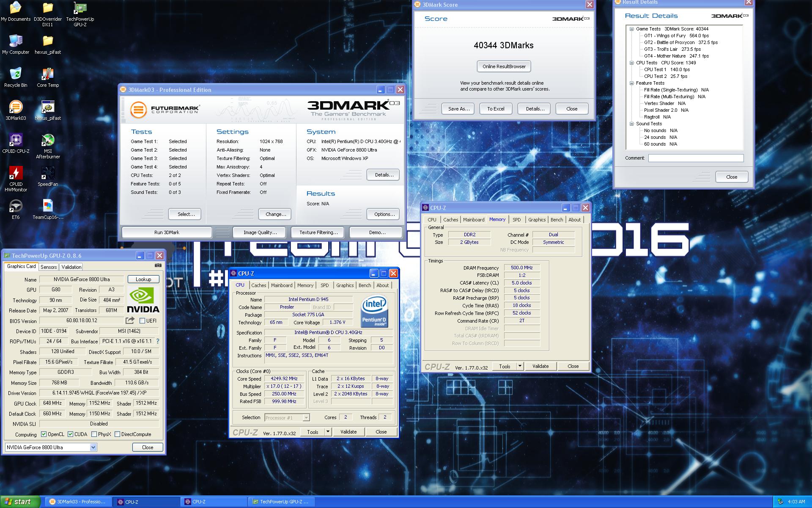Click the Lookup button in GPU-Z
Viewport: 812px width, 508px height.
[x=143, y=279]
